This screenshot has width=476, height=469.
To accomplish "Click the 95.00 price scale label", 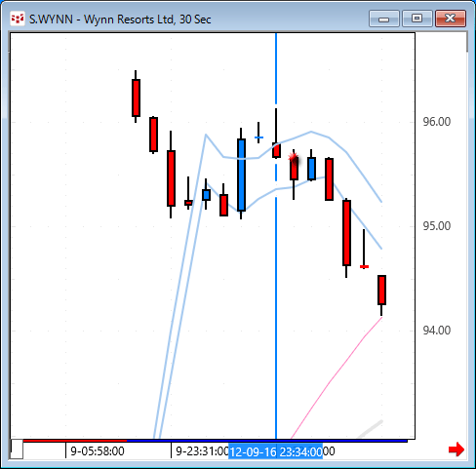I will [437, 226].
